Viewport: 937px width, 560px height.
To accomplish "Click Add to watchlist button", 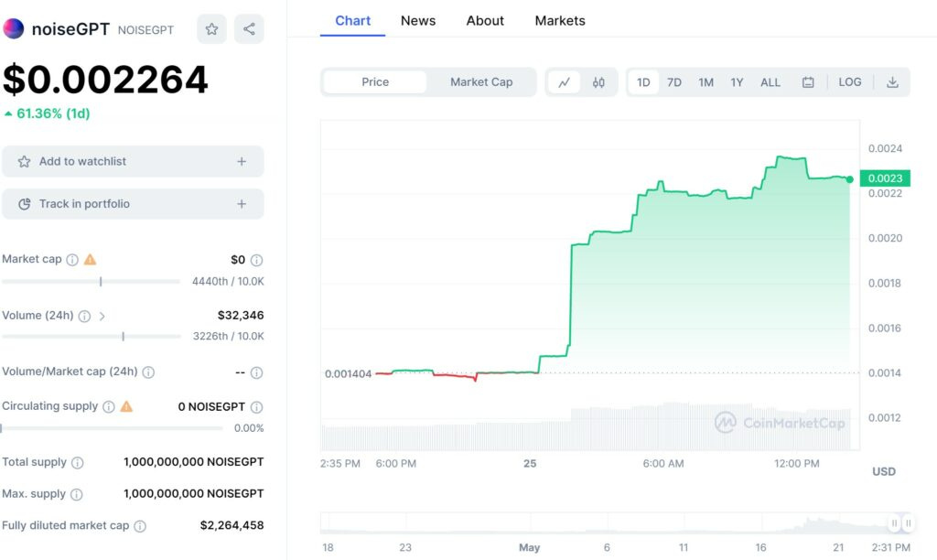I will tap(133, 161).
